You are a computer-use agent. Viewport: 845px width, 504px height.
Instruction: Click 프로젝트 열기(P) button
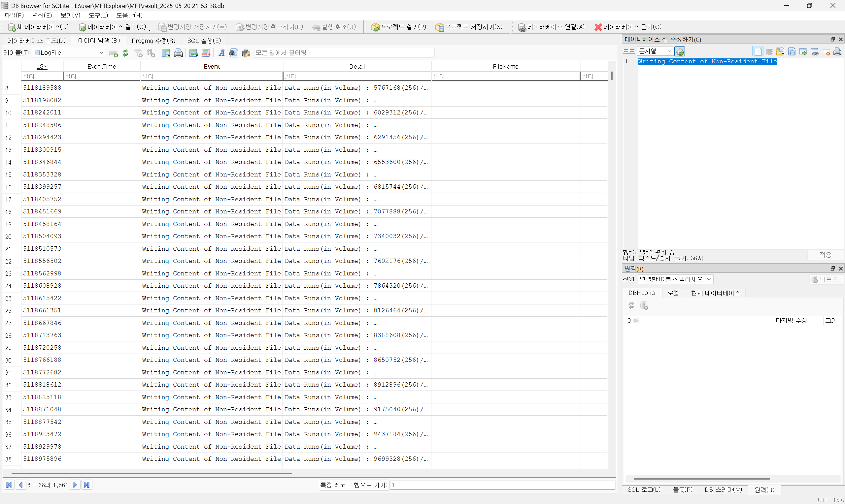[x=398, y=27]
